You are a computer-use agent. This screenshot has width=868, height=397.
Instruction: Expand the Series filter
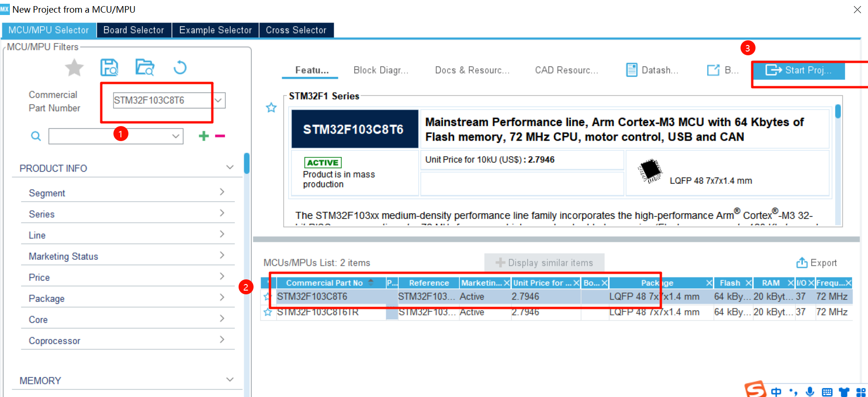click(222, 213)
